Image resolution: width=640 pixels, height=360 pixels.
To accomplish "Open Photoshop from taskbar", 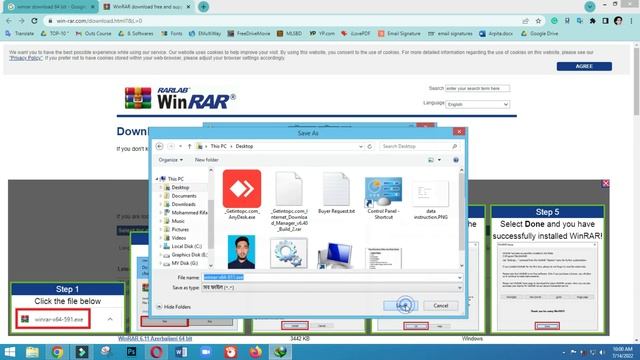I will click(x=131, y=352).
